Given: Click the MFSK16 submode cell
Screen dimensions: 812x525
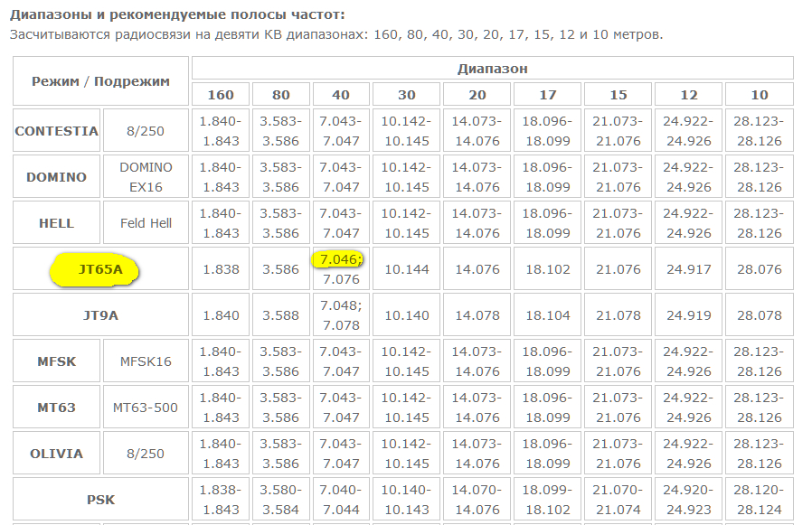Looking at the screenshot, I should pyautogui.click(x=146, y=361).
